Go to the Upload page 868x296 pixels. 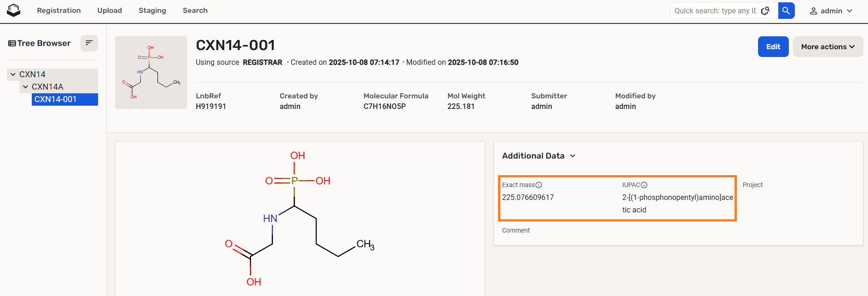pyautogui.click(x=110, y=11)
